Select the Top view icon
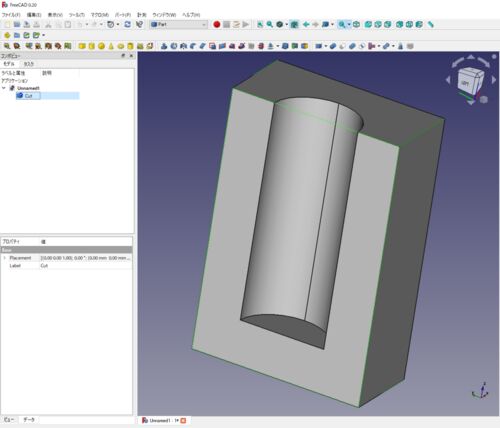The width and height of the screenshot is (500, 428). coord(378,25)
